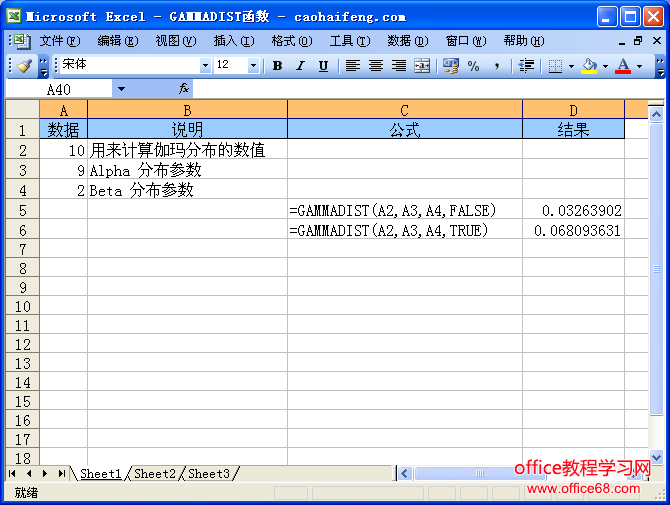Align text right
The height and width of the screenshot is (505, 670).
click(x=399, y=66)
